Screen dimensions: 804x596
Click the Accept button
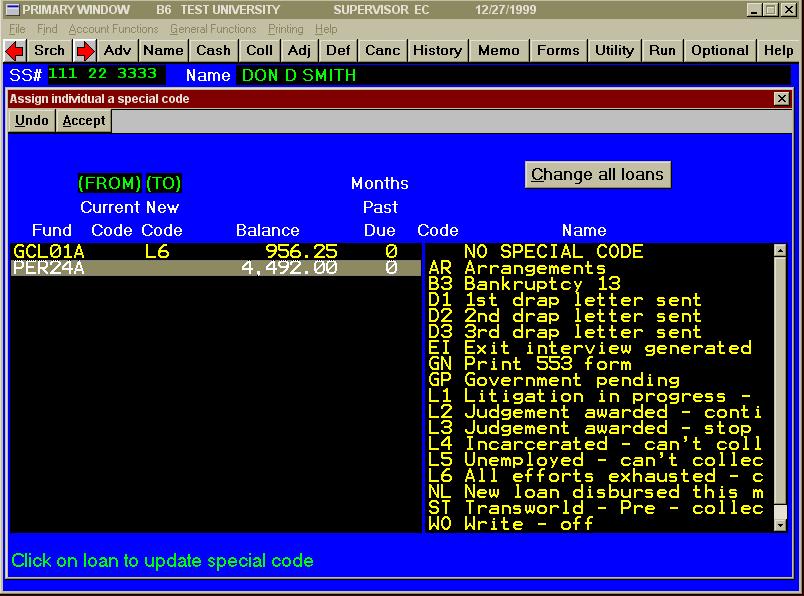tap(84, 121)
